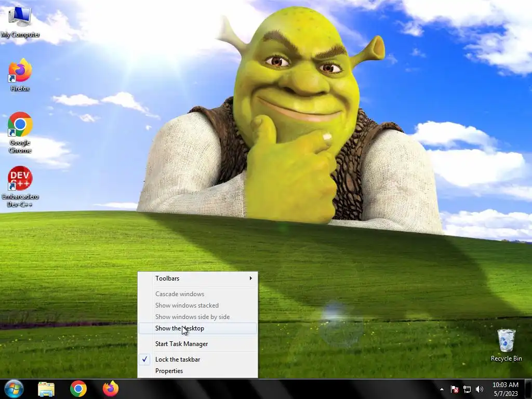
Task: Open the My Computer desktop icon
Action: 20,21
